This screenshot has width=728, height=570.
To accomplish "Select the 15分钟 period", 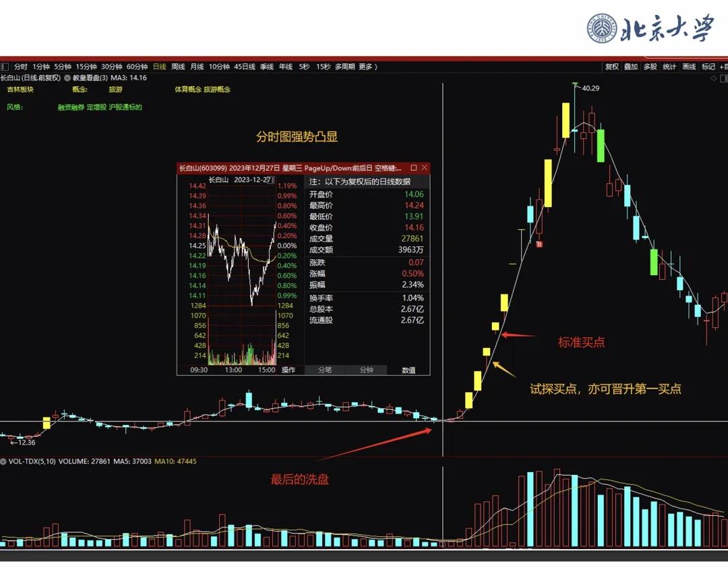I will click(x=86, y=67).
